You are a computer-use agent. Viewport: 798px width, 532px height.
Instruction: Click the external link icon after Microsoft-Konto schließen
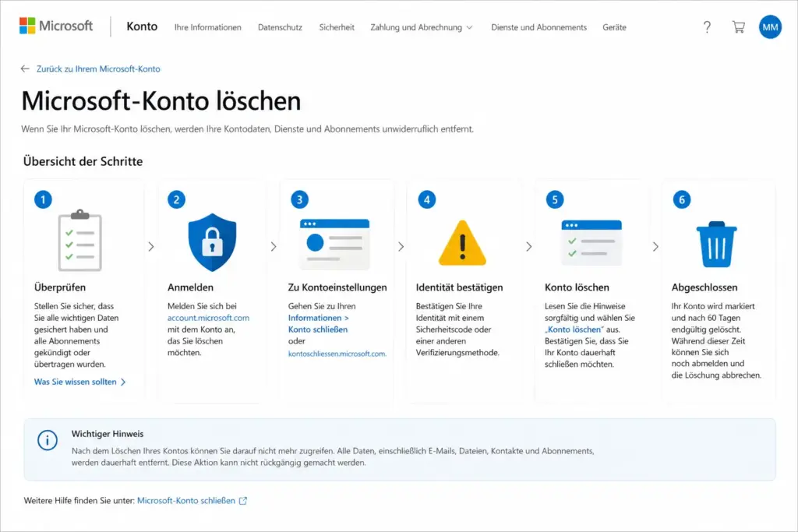243,501
